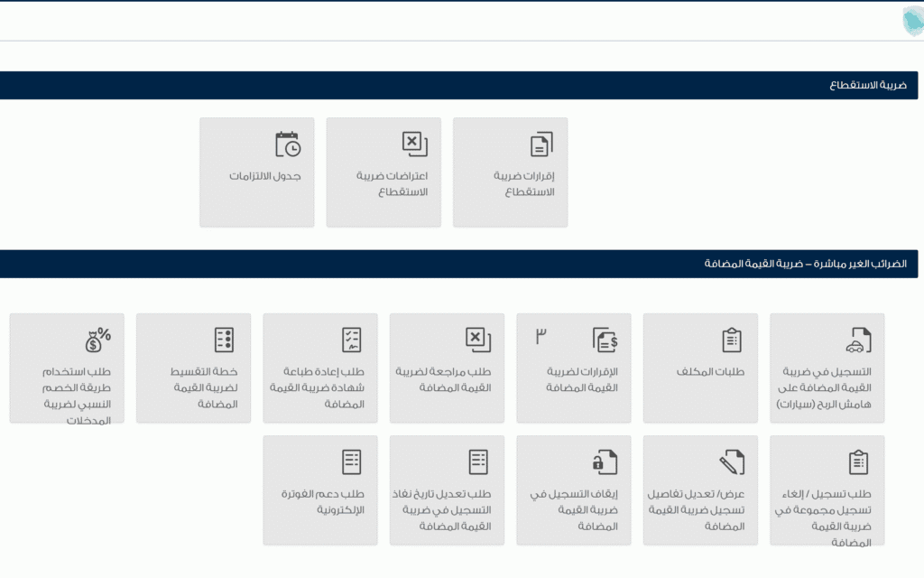Open the 'طلبات المكلف' clipboard icon

732,340
